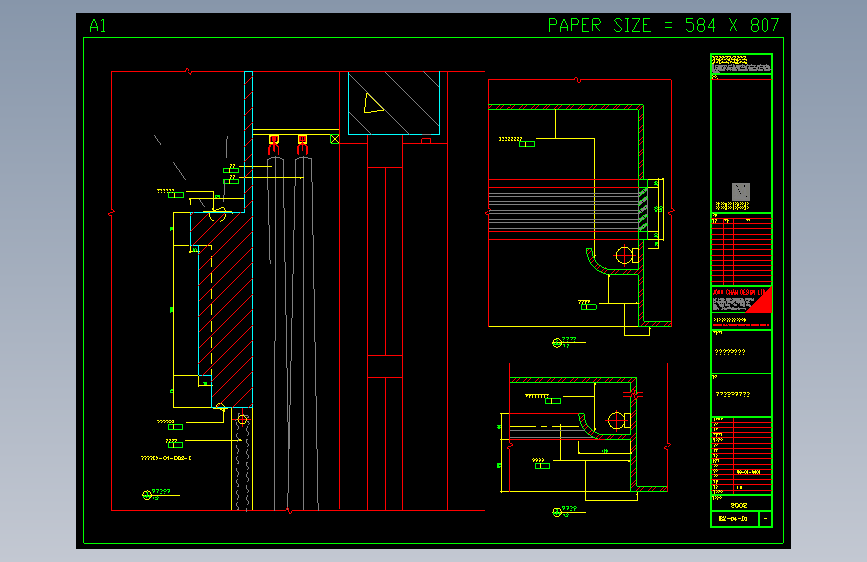Select the red JOHN CHAN DESIGN LTD company name
This screenshot has width=867, height=562.
(739, 292)
